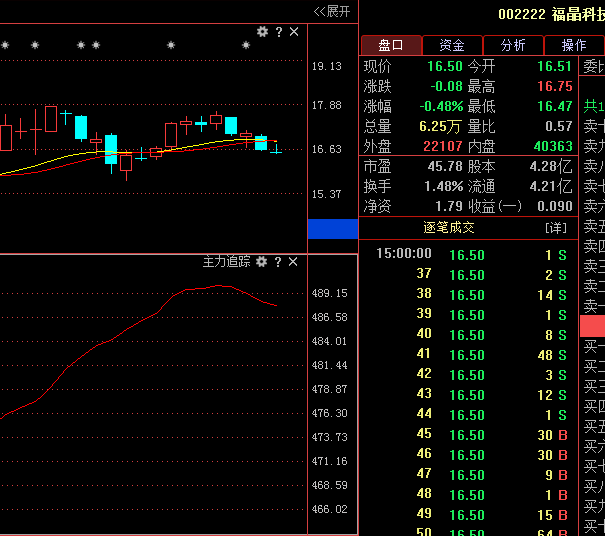Click help icon of 主力追踪 indicator panel
605x536 pixels.
pos(278,262)
